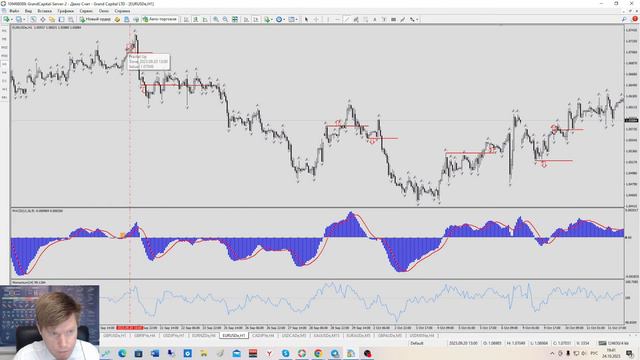Image resolution: width=640 pixels, height=360 pixels.
Task: Switch to EURNZDx,H1 chart tab
Action: pyautogui.click(x=203, y=336)
